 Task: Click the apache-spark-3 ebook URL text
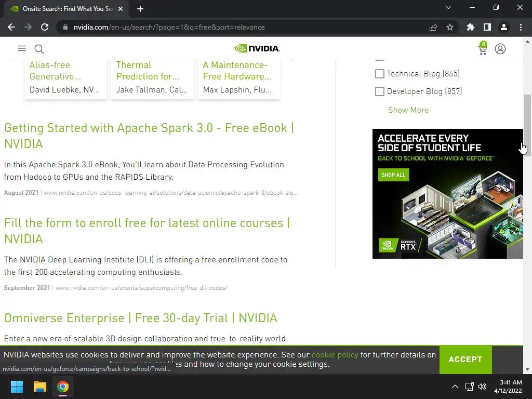point(170,193)
